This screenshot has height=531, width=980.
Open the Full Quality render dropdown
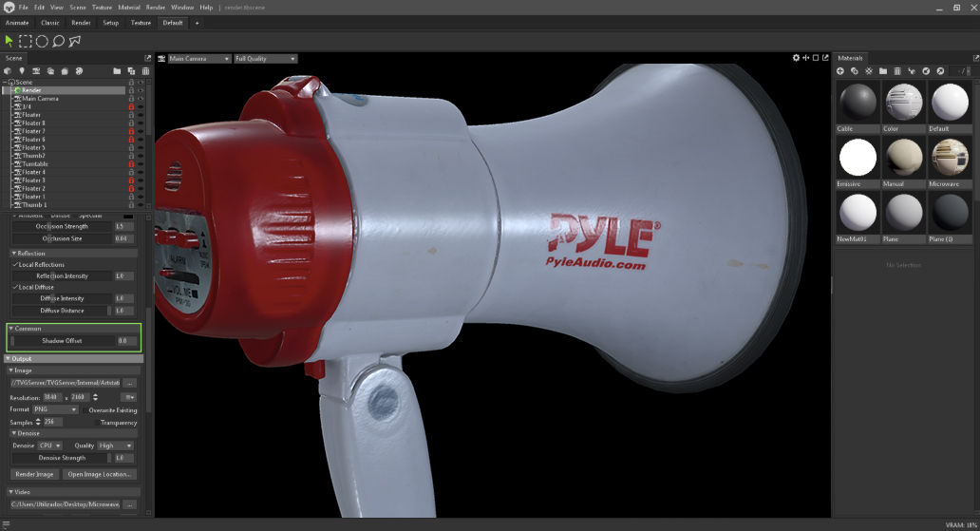click(265, 59)
